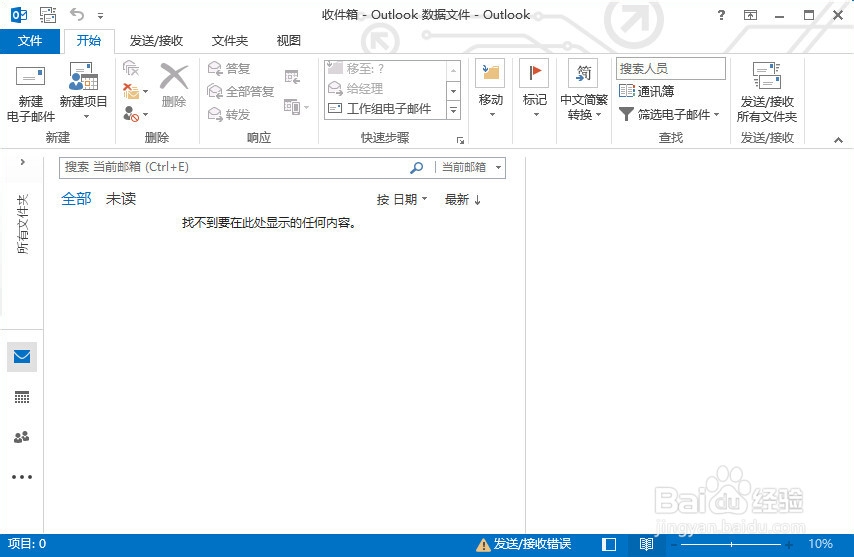
Task: Show 全部 messages filter
Action: click(x=76, y=199)
